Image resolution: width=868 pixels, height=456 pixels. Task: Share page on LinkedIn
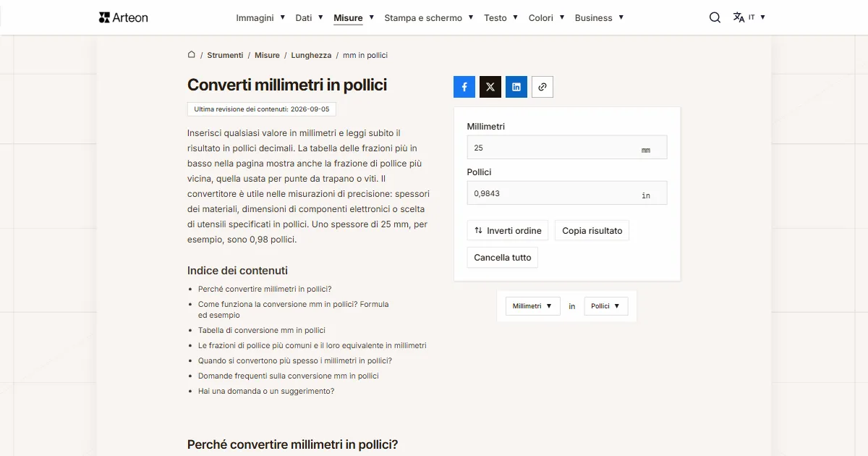(x=516, y=87)
